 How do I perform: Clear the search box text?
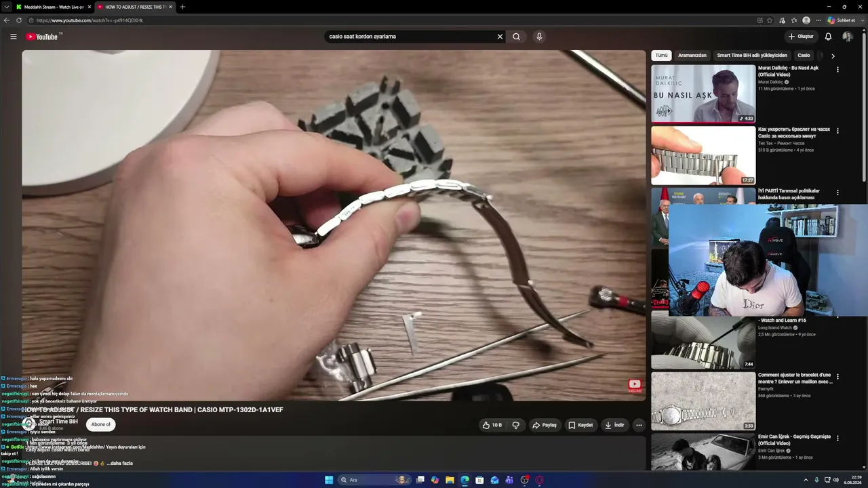pyautogui.click(x=500, y=37)
